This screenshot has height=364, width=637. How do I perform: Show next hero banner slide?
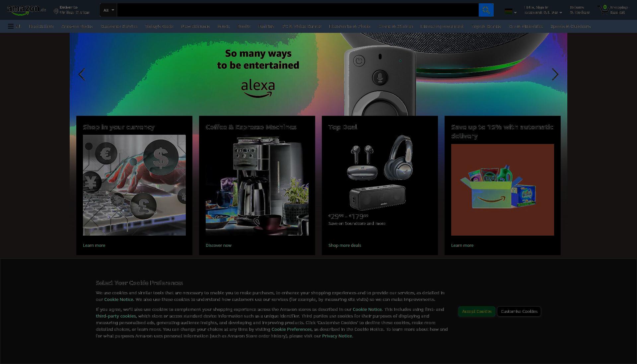[555, 74]
